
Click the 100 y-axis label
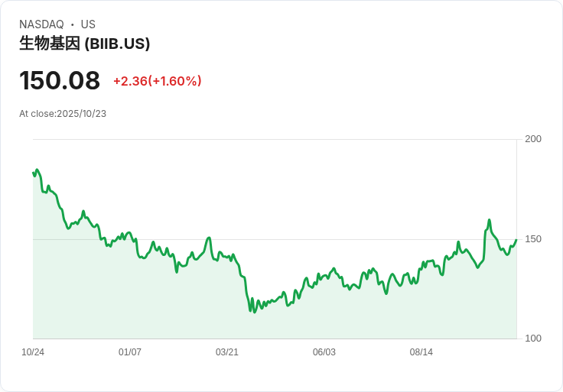pyautogui.click(x=533, y=339)
